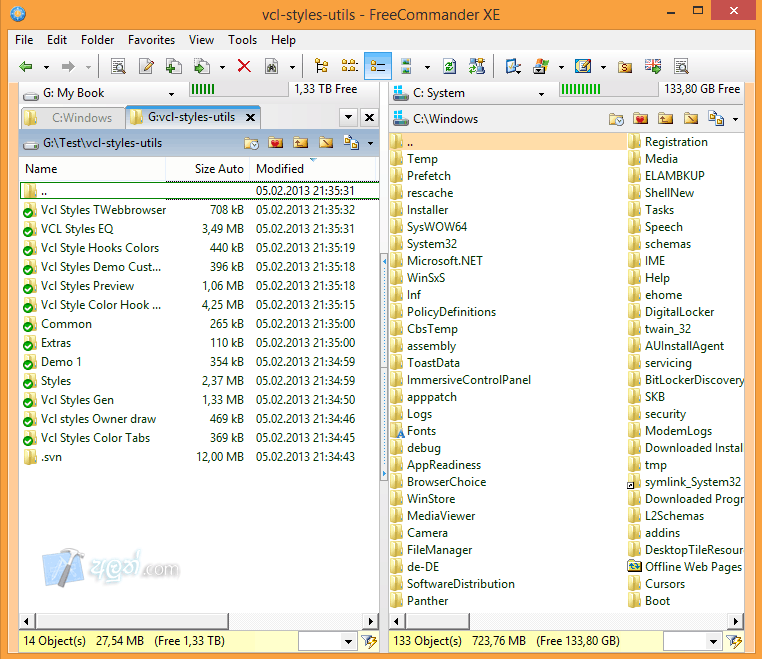
Task: Close the G:vcl-styles-utils tab
Action: [x=250, y=118]
